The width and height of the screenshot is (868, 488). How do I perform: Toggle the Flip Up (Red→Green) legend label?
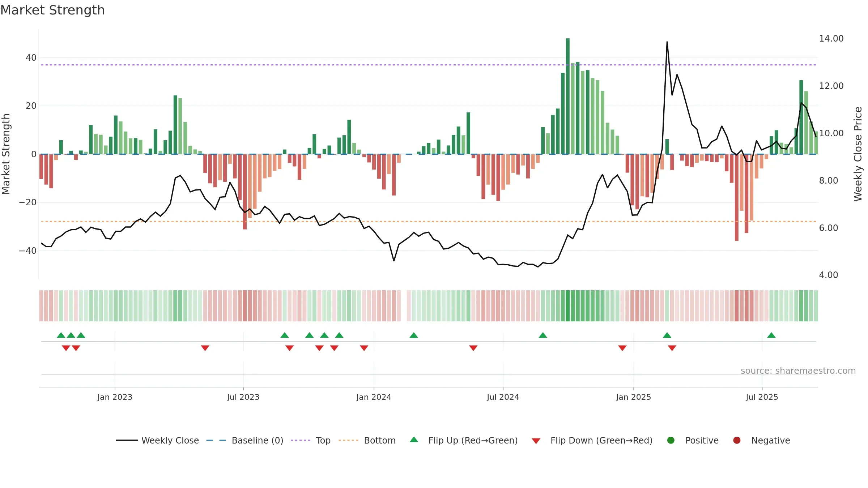click(x=473, y=440)
